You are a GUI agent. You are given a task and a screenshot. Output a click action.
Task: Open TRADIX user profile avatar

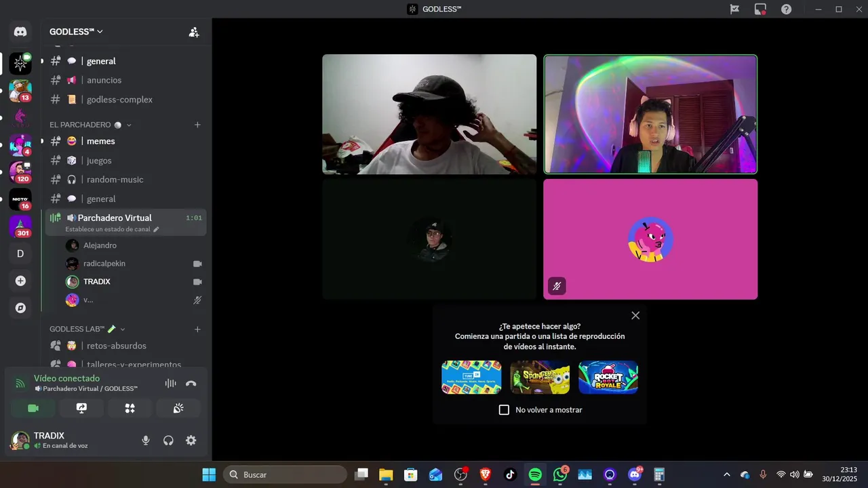tap(20, 441)
